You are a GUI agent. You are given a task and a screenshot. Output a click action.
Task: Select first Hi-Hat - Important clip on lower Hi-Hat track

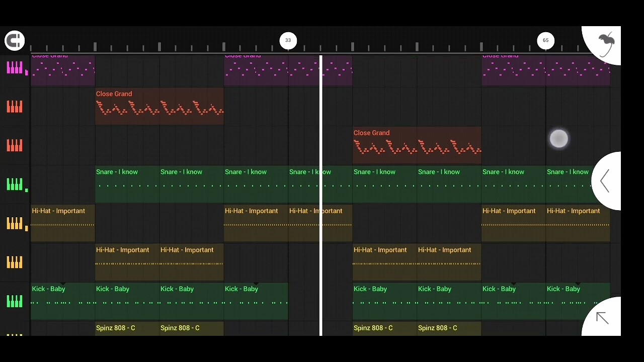[127, 262]
